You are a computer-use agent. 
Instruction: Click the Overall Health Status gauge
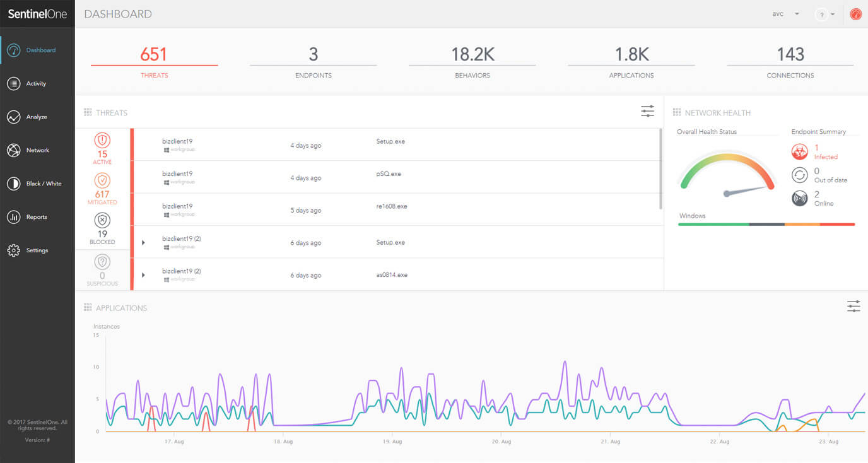pyautogui.click(x=727, y=173)
